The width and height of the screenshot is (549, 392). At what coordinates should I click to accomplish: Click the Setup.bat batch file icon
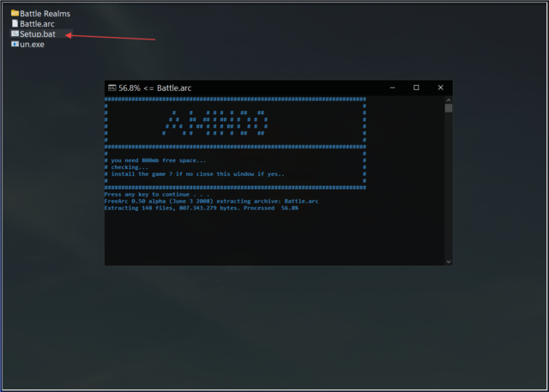pyautogui.click(x=15, y=33)
